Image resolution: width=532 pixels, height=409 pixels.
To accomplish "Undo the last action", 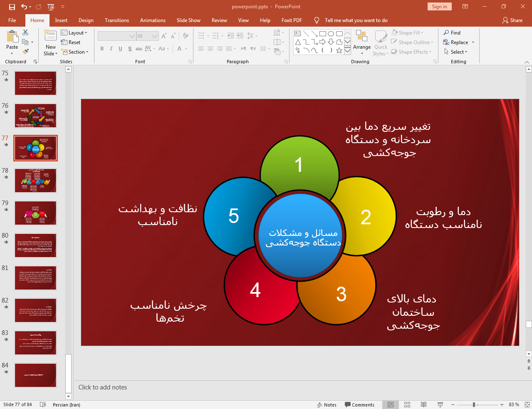I will (24, 7).
